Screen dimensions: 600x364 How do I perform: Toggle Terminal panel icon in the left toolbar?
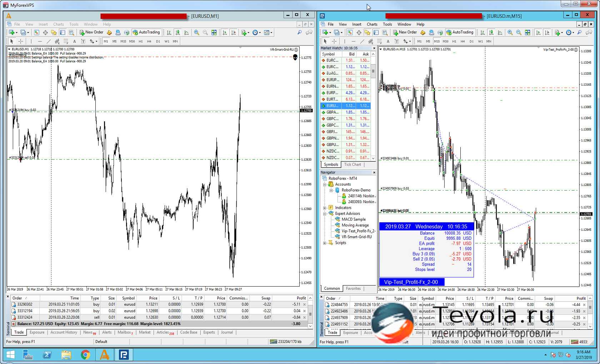[x=62, y=32]
